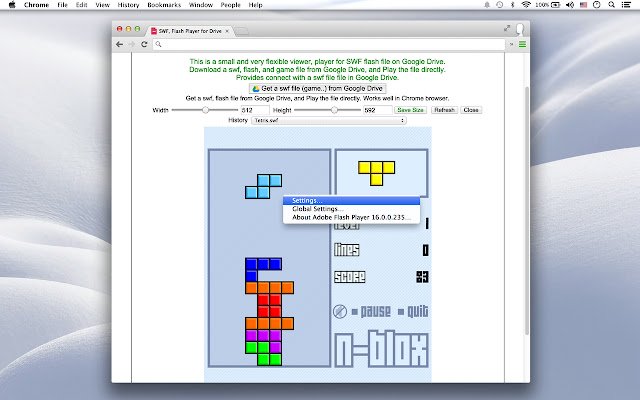Click the battery status icon
This screenshot has height=400, width=640.
coord(556,5)
